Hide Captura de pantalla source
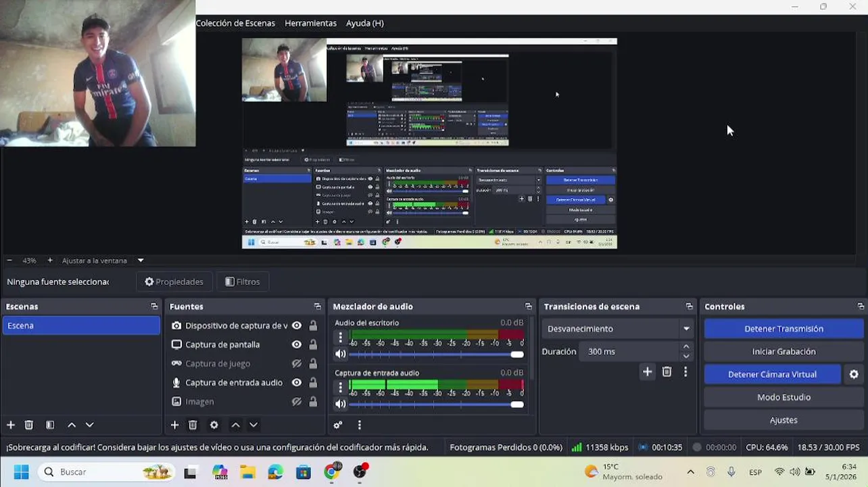Screen dimensions: 868x487 click(x=296, y=344)
